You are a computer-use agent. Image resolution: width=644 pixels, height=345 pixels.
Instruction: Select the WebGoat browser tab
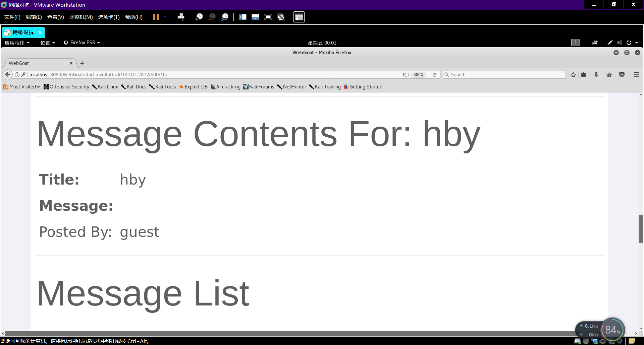40,63
